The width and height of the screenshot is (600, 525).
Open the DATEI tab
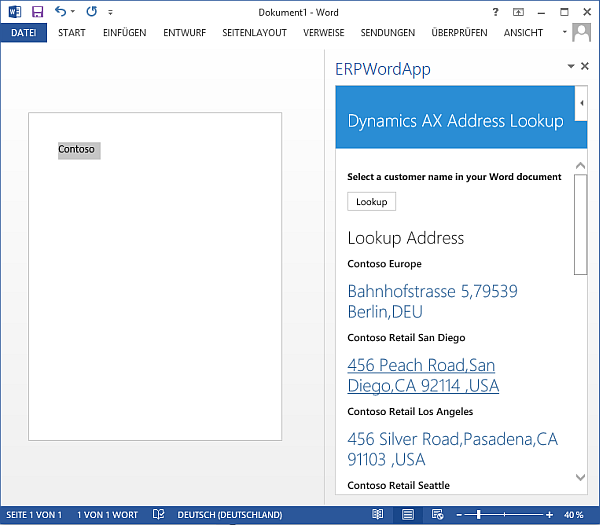click(x=23, y=33)
